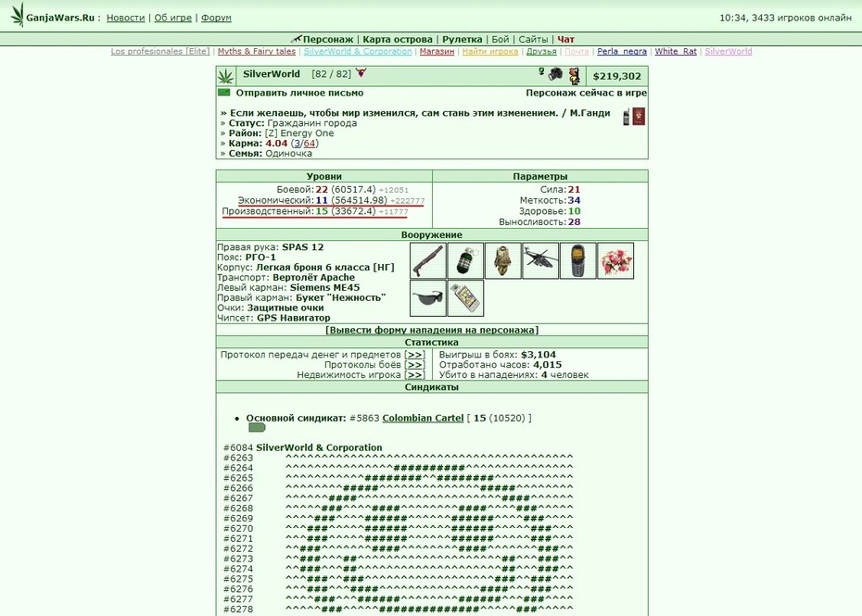Open the Форум link
Image resolution: width=862 pixels, height=616 pixels.
[216, 18]
